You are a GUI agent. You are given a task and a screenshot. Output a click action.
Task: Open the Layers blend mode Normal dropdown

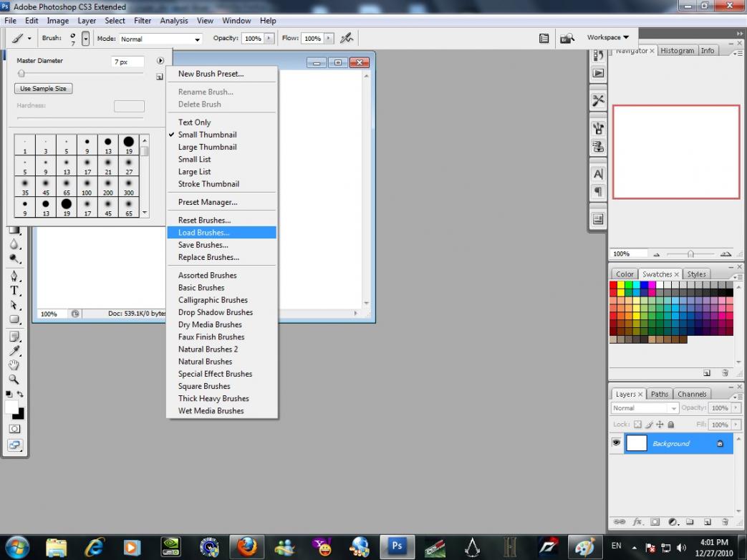point(645,408)
